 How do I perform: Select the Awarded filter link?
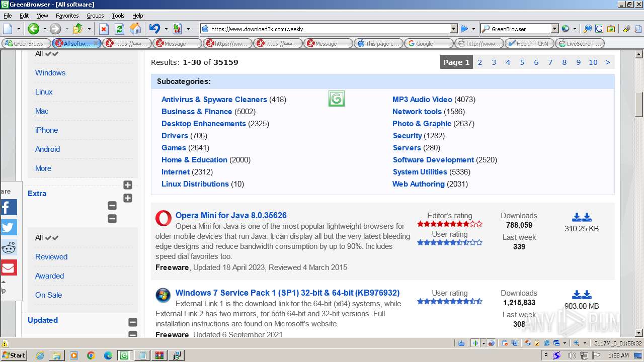click(x=49, y=276)
